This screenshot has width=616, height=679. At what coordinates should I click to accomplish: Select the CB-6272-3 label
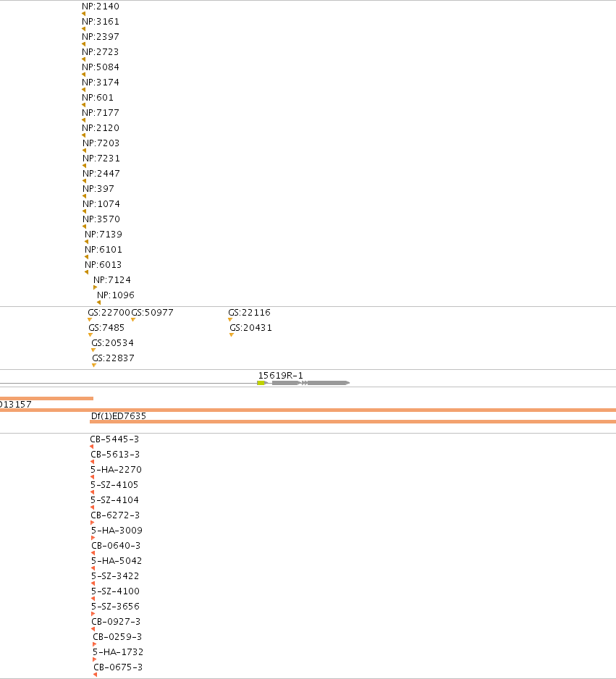coord(115,515)
